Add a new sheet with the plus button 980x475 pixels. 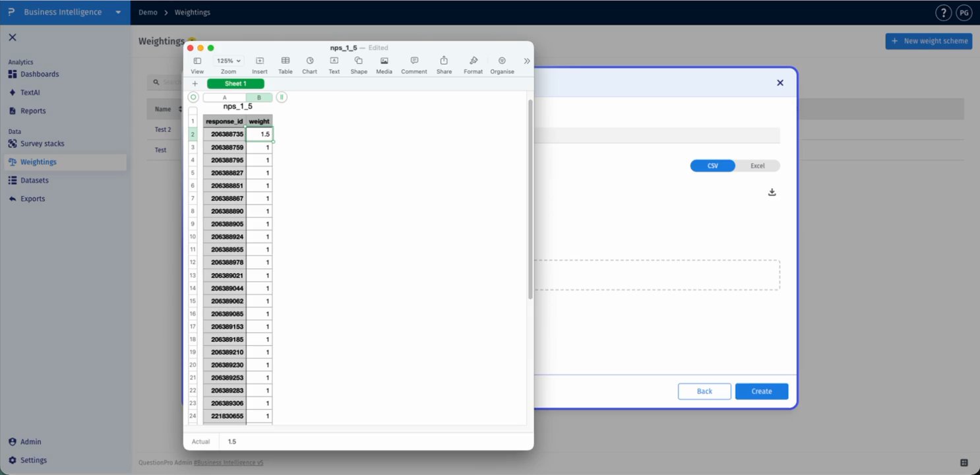pos(195,84)
